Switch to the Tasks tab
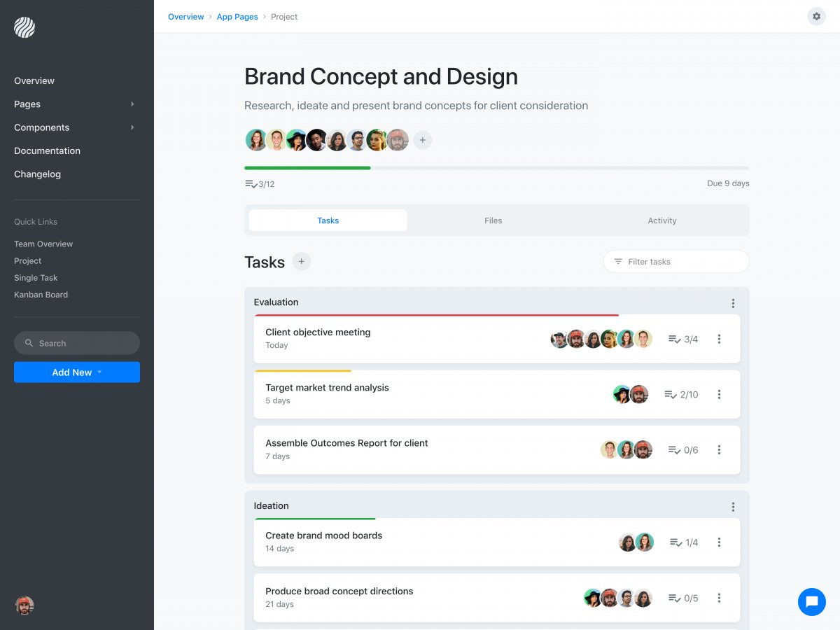The image size is (840, 630). pyautogui.click(x=328, y=220)
